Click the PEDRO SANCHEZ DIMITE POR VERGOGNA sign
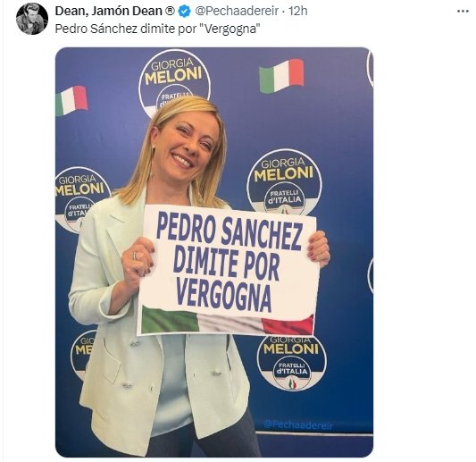The image size is (476, 462). pos(228,271)
